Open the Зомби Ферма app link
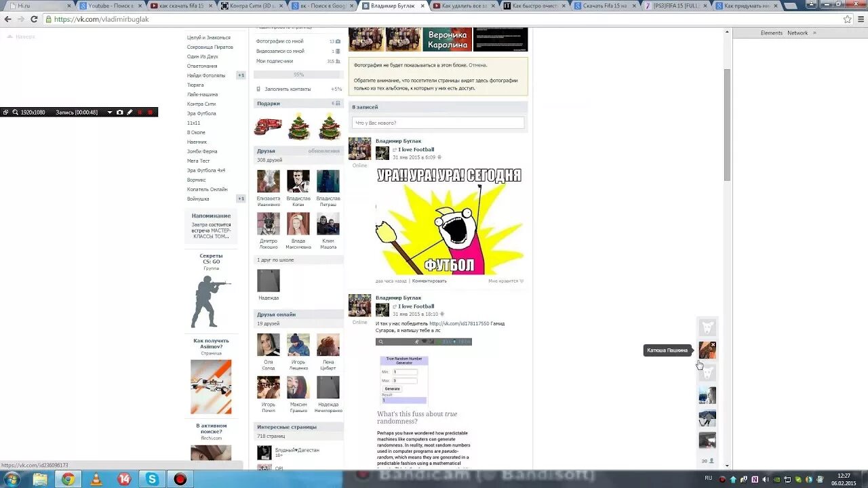 coord(202,151)
